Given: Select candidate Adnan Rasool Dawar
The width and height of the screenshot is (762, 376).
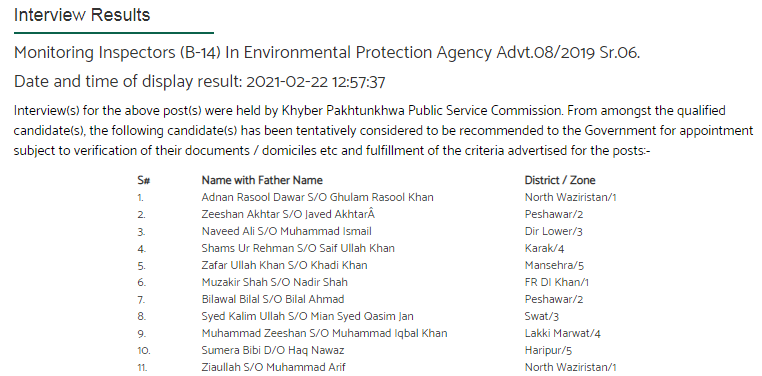Looking at the screenshot, I should click(x=317, y=197).
